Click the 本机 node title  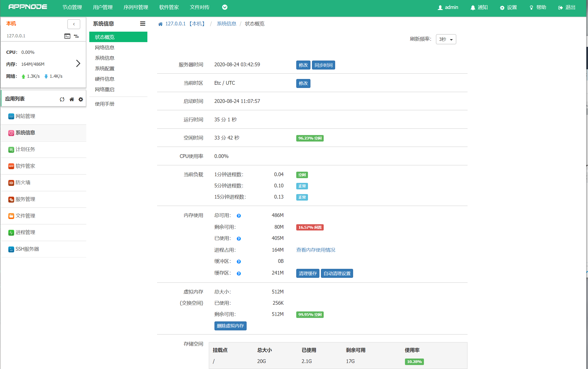tap(11, 23)
